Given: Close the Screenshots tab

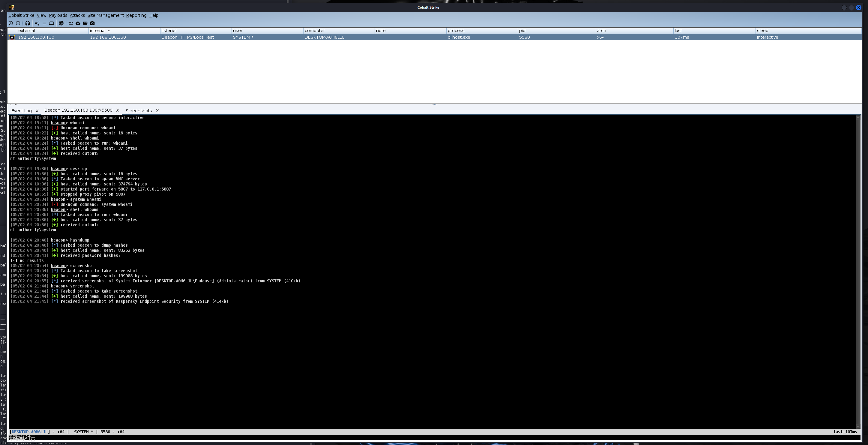Looking at the screenshot, I should click(x=157, y=111).
